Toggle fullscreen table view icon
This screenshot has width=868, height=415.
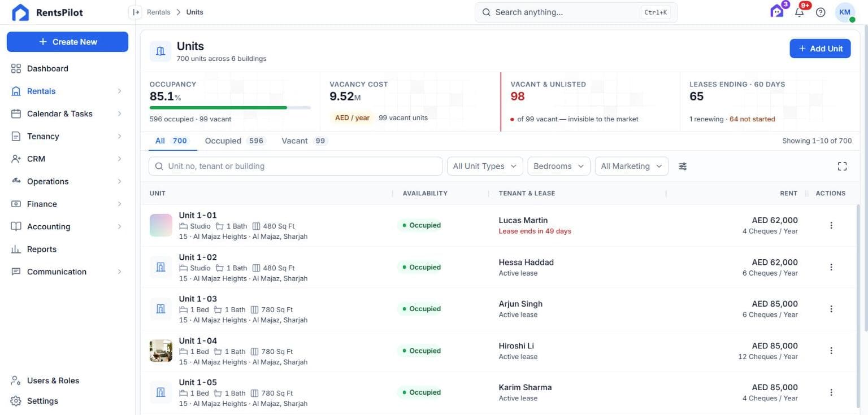pyautogui.click(x=842, y=166)
